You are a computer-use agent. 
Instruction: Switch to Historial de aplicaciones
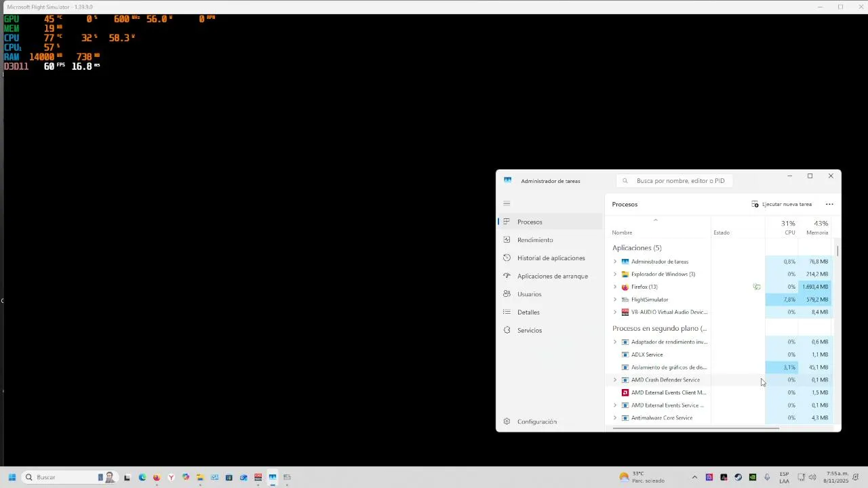click(550, 258)
